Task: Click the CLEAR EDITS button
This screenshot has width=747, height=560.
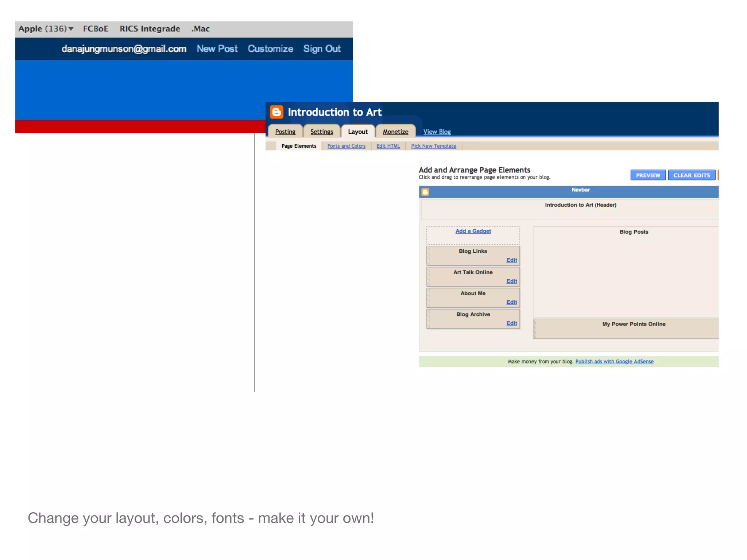Action: coord(692,175)
